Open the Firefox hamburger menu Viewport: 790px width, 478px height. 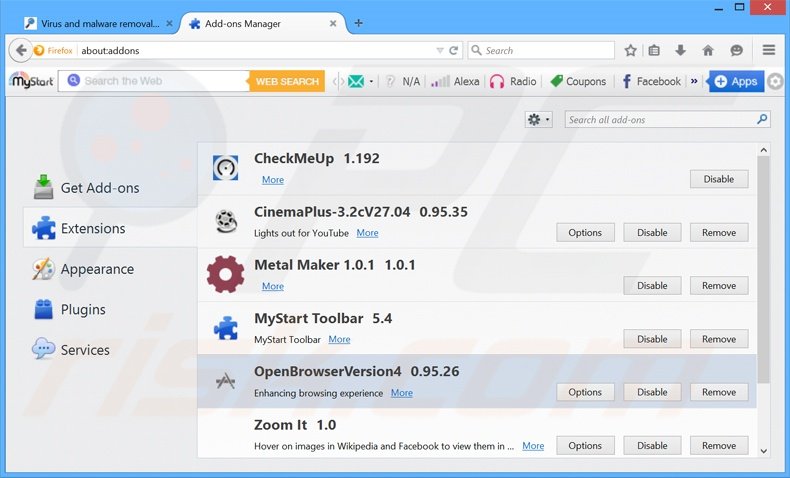pos(769,50)
